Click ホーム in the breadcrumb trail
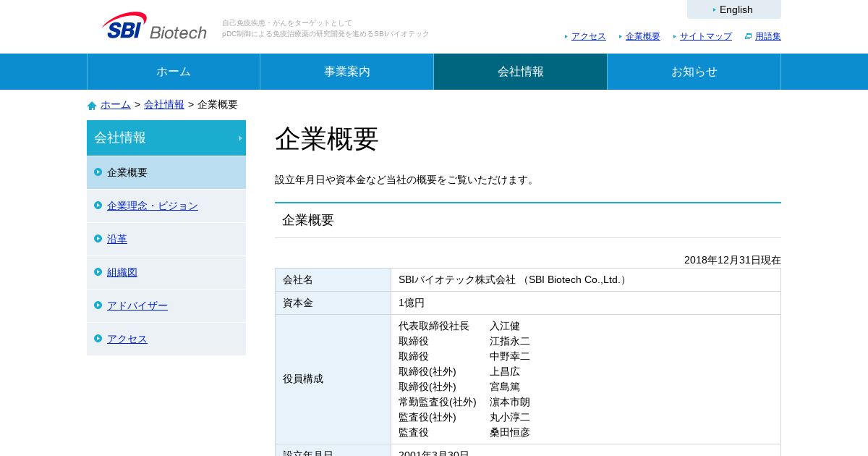The height and width of the screenshot is (456, 868). [x=116, y=104]
